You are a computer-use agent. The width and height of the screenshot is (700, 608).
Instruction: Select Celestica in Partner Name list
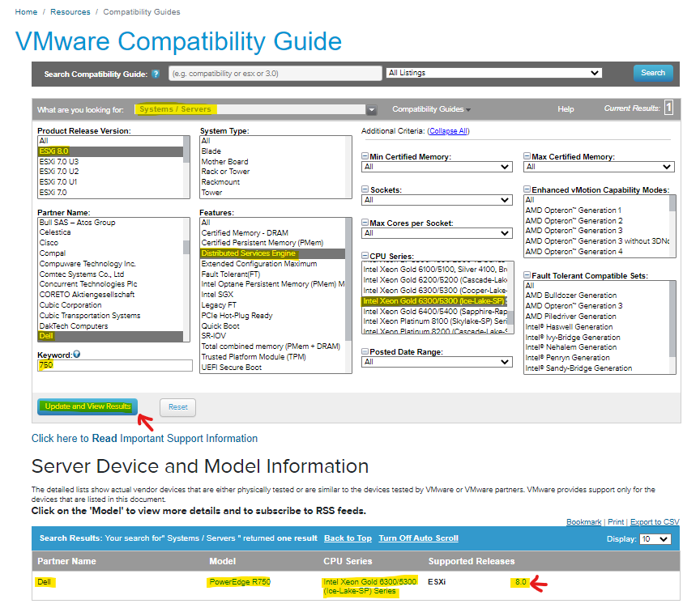pyautogui.click(x=110, y=232)
